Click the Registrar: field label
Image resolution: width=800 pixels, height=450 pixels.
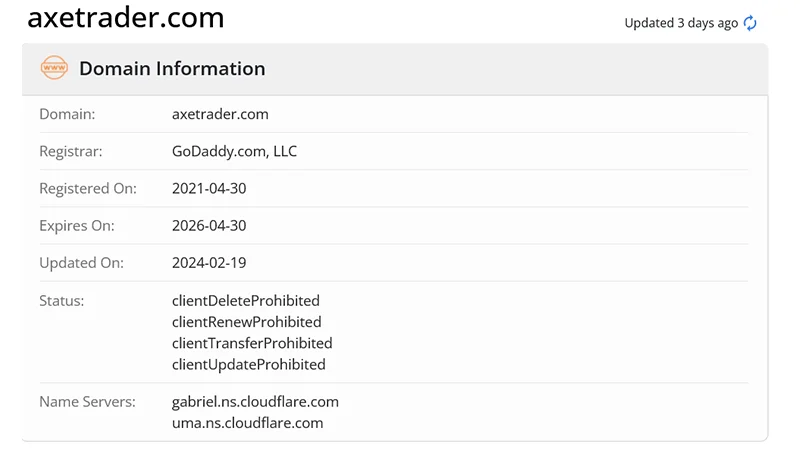click(71, 151)
